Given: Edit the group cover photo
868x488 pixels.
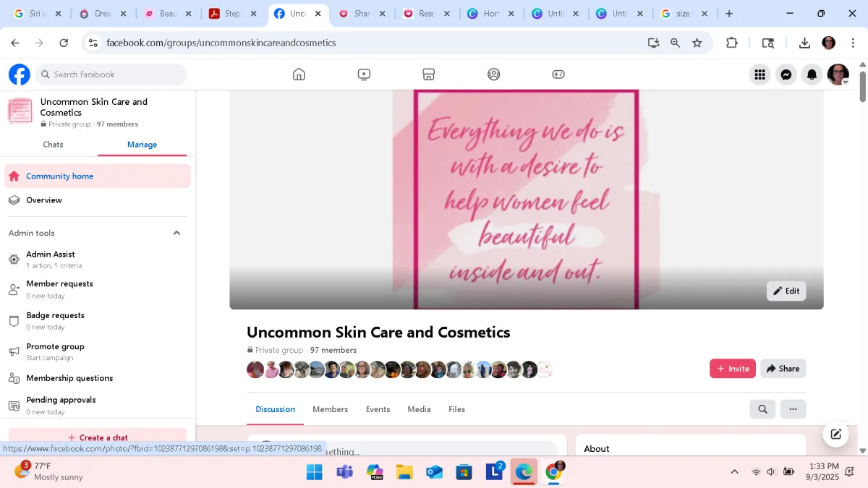Looking at the screenshot, I should coord(786,291).
